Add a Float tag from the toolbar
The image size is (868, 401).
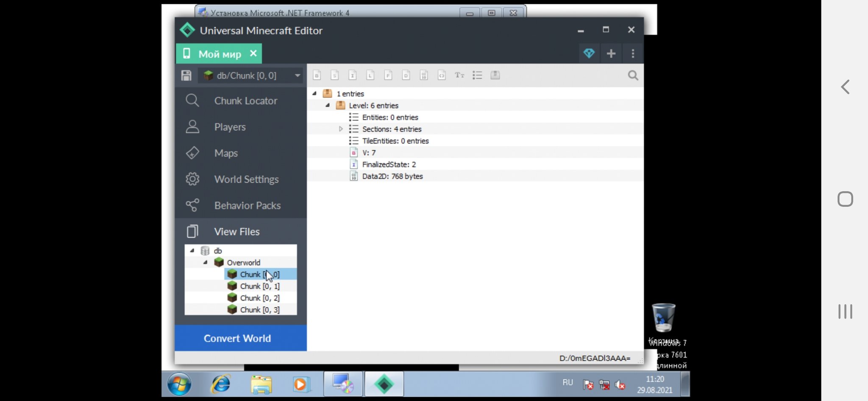pyautogui.click(x=388, y=75)
